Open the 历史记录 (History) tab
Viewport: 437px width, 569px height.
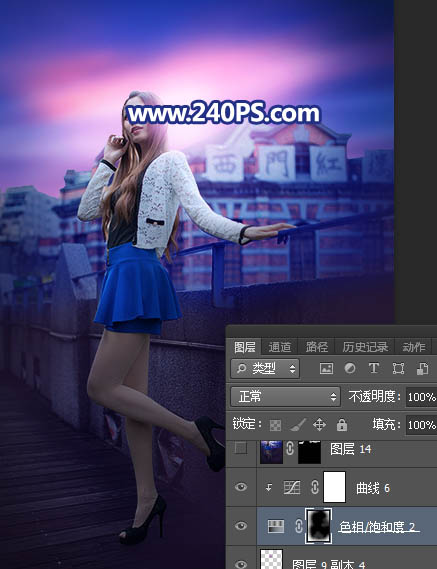[365, 347]
